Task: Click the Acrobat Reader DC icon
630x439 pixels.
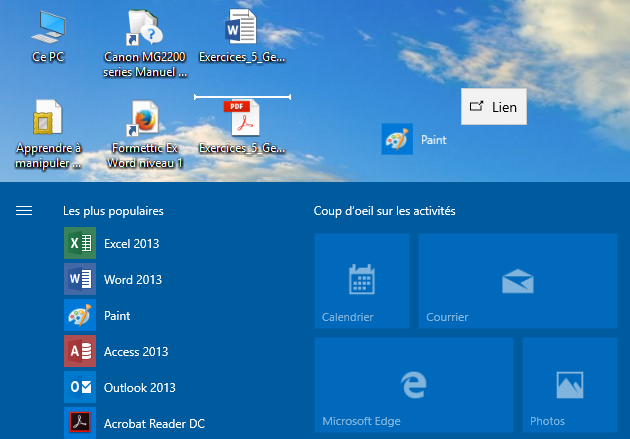Action: 80,423
